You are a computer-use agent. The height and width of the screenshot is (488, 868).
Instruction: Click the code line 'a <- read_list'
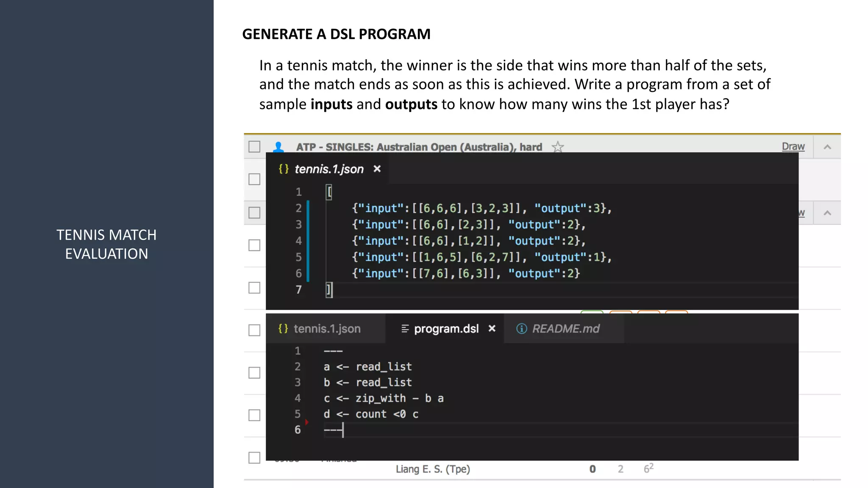pyautogui.click(x=367, y=366)
